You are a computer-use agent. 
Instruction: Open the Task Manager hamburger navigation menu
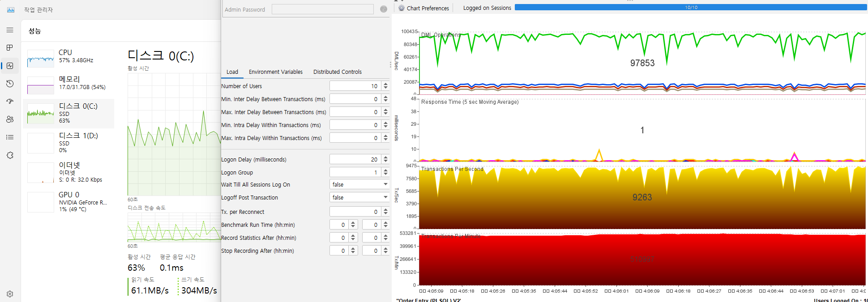pos(10,30)
